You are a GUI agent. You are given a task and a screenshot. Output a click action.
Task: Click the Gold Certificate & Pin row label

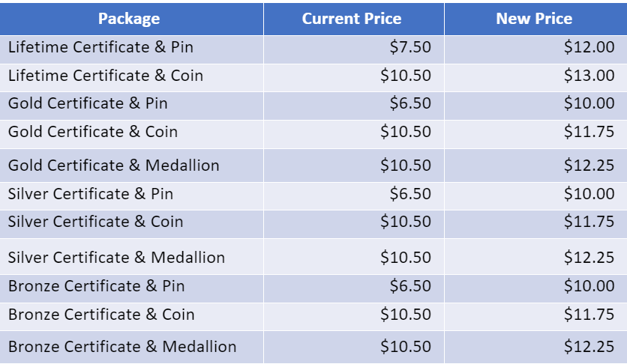tap(88, 103)
